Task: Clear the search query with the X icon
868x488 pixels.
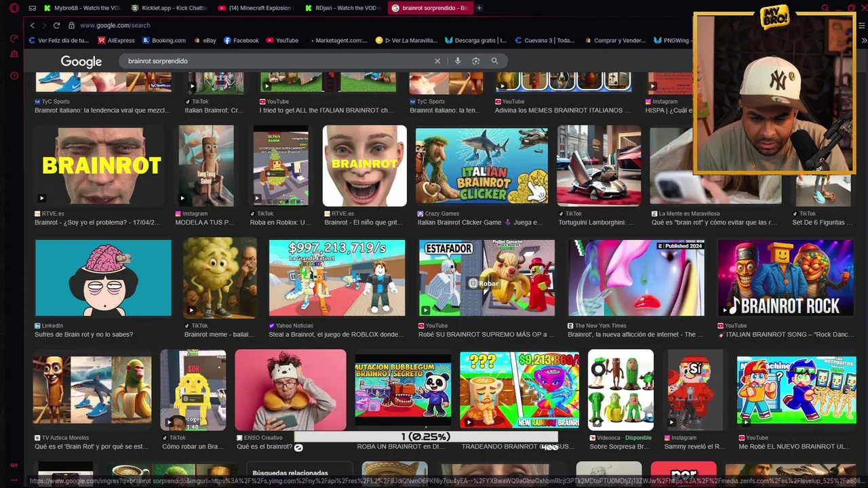Action: tap(437, 61)
